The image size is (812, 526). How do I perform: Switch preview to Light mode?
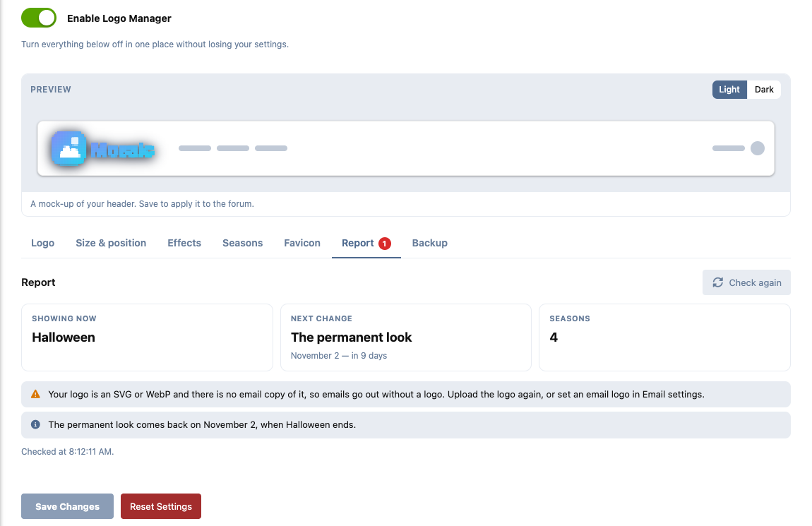[x=729, y=90]
